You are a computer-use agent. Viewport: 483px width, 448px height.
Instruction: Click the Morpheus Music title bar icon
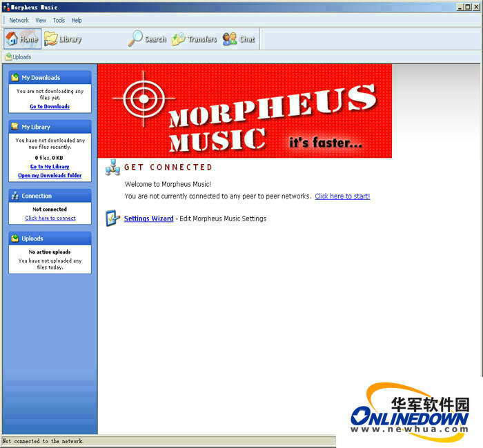(x=6, y=7)
